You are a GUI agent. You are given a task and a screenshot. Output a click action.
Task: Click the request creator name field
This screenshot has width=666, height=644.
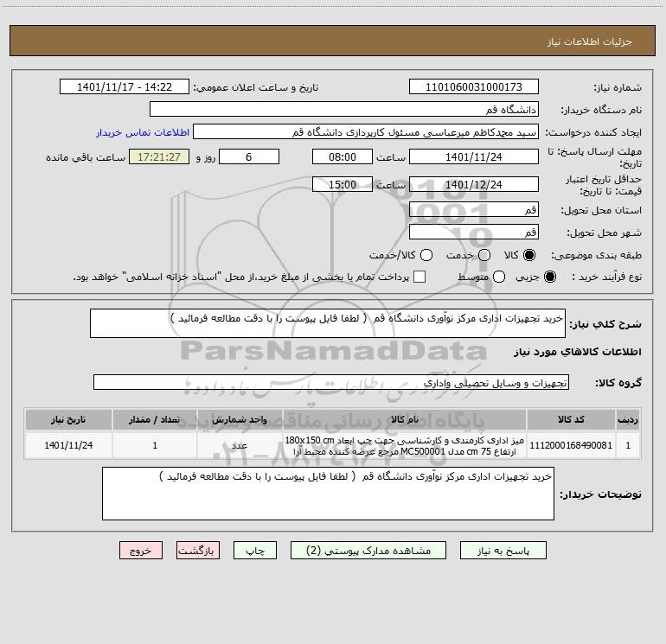[366, 132]
